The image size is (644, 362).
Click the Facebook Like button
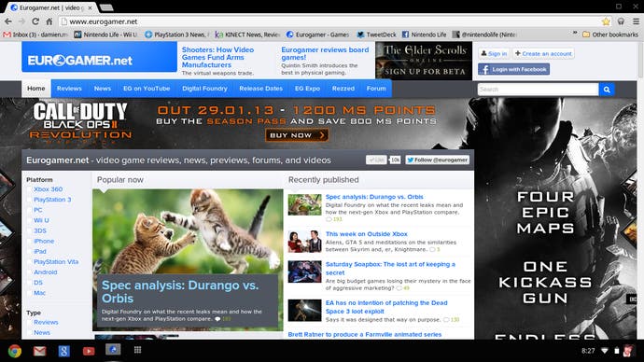click(376, 160)
